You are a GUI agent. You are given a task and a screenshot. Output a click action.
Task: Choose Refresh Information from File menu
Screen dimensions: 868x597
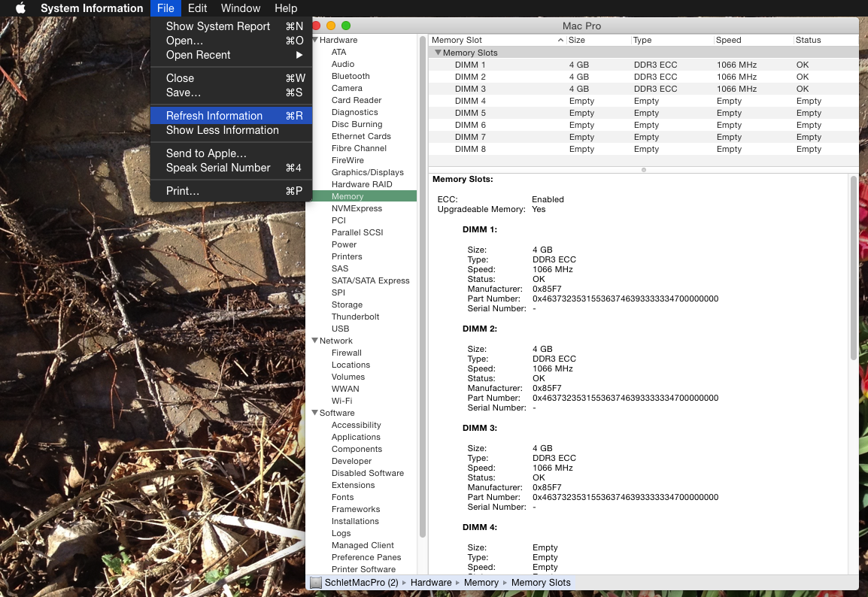click(x=214, y=116)
